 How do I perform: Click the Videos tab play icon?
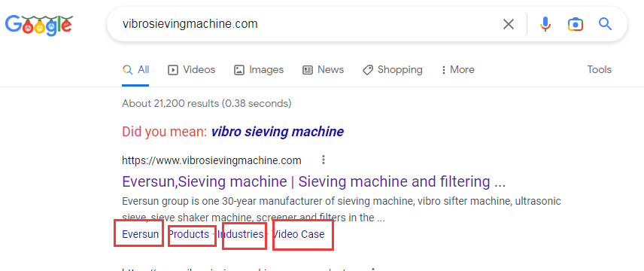click(173, 70)
